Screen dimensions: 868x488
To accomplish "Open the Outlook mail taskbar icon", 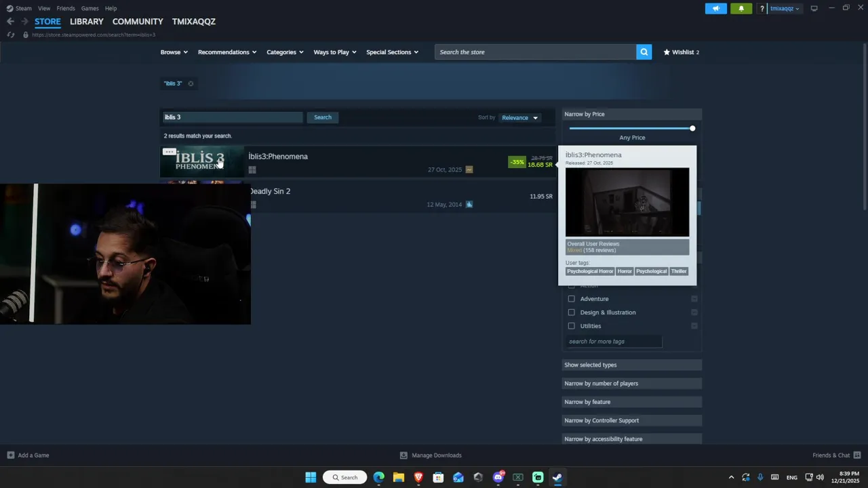I will click(458, 477).
